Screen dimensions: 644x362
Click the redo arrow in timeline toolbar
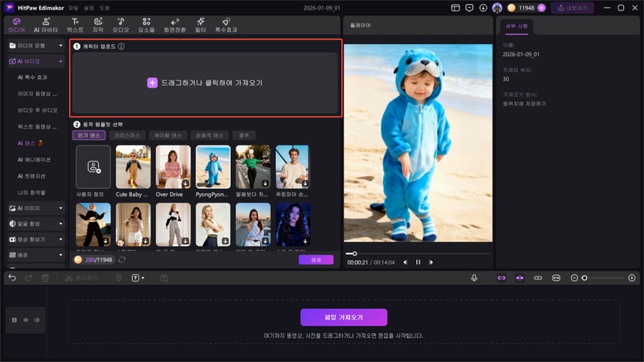coord(28,278)
